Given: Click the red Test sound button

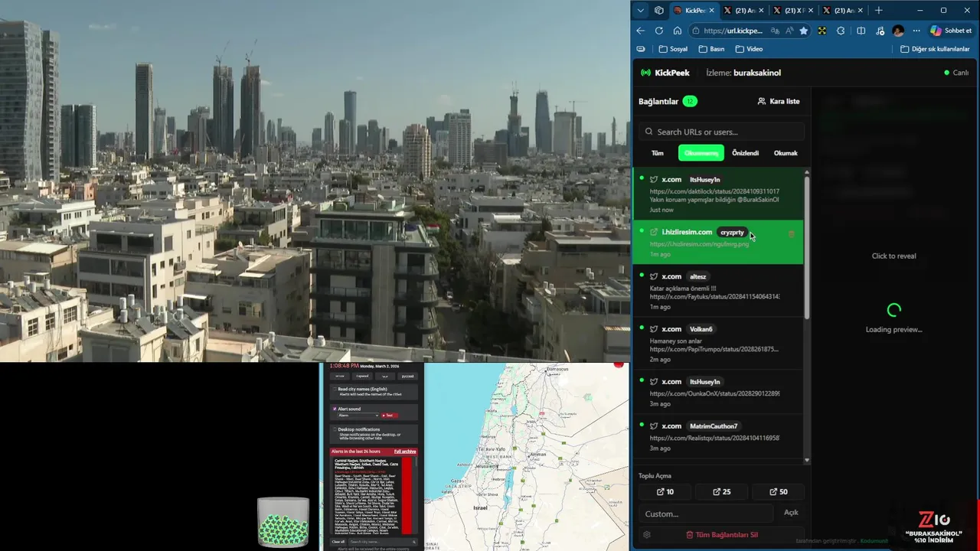Looking at the screenshot, I should [388, 416].
